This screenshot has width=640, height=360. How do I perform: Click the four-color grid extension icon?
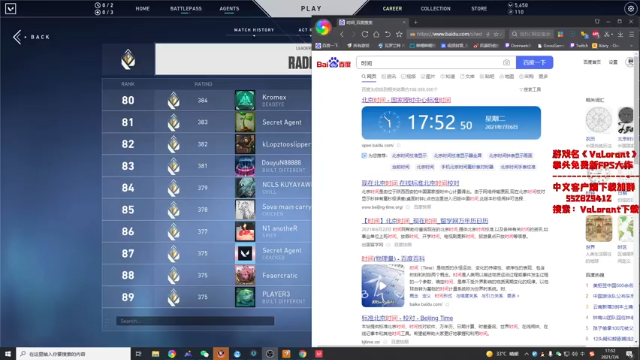[x=560, y=34]
